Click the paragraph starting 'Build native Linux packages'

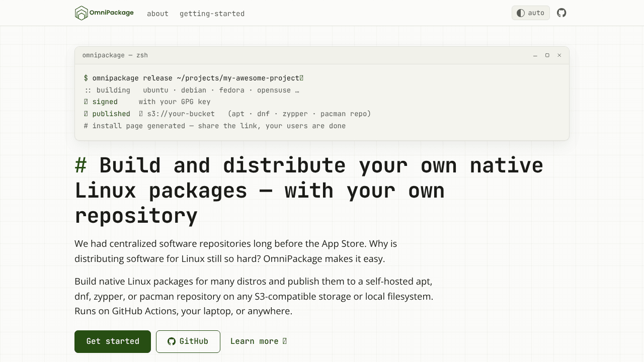pyautogui.click(x=254, y=296)
